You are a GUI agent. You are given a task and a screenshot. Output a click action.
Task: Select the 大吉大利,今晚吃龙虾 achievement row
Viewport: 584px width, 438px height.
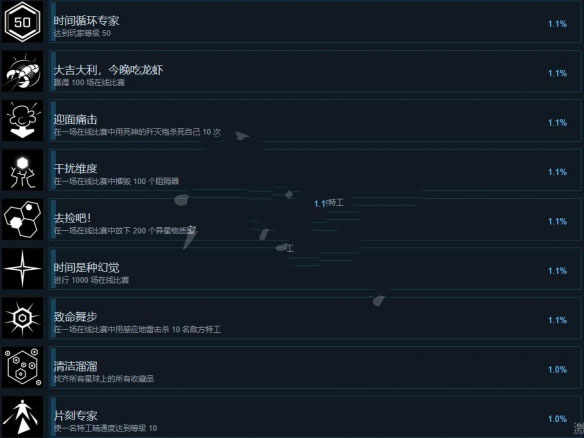click(314, 71)
